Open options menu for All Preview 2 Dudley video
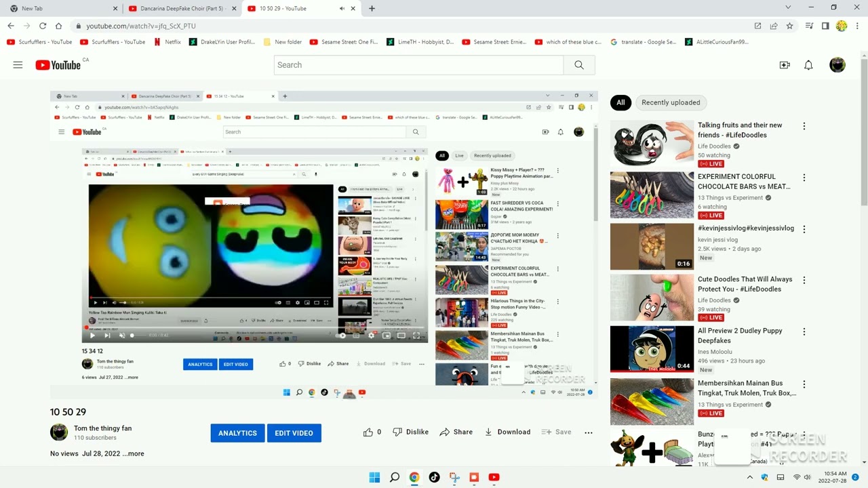Image resolution: width=868 pixels, height=488 pixels. [804, 331]
